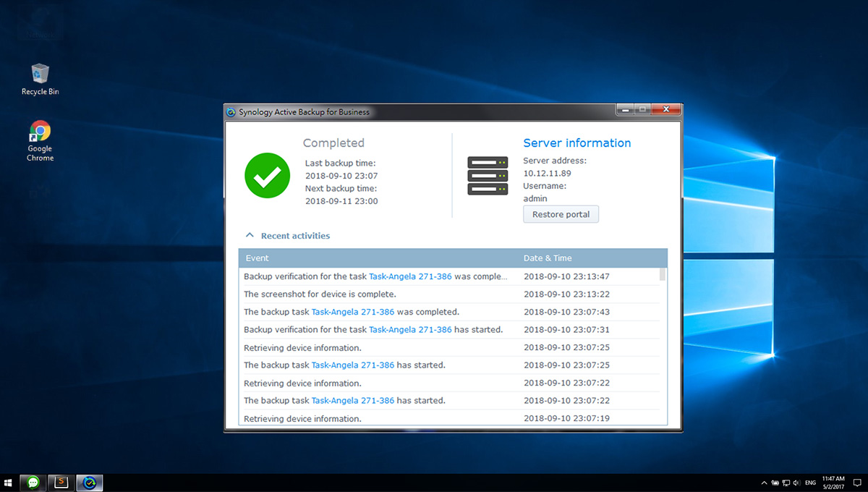868x492 pixels.
Task: Click the network icon in system tray
Action: tap(786, 483)
